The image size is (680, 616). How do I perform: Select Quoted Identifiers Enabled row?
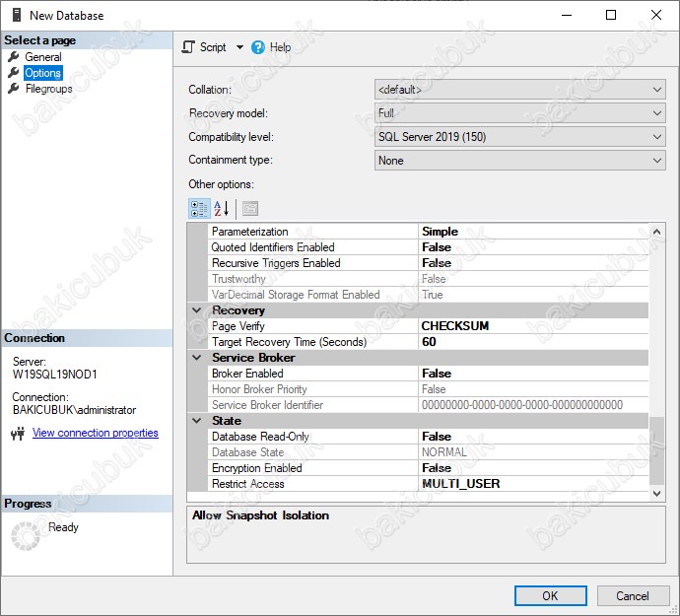click(428, 247)
